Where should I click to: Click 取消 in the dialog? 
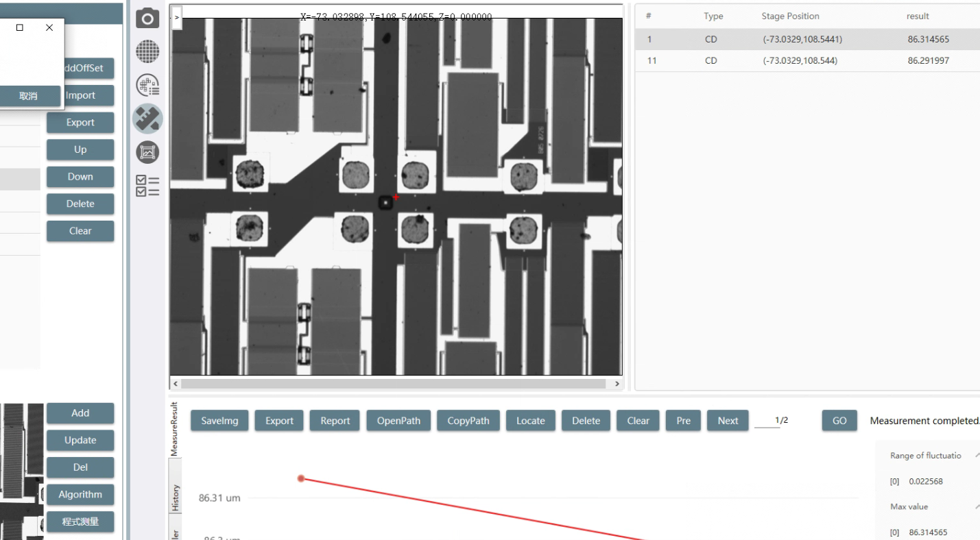29,96
